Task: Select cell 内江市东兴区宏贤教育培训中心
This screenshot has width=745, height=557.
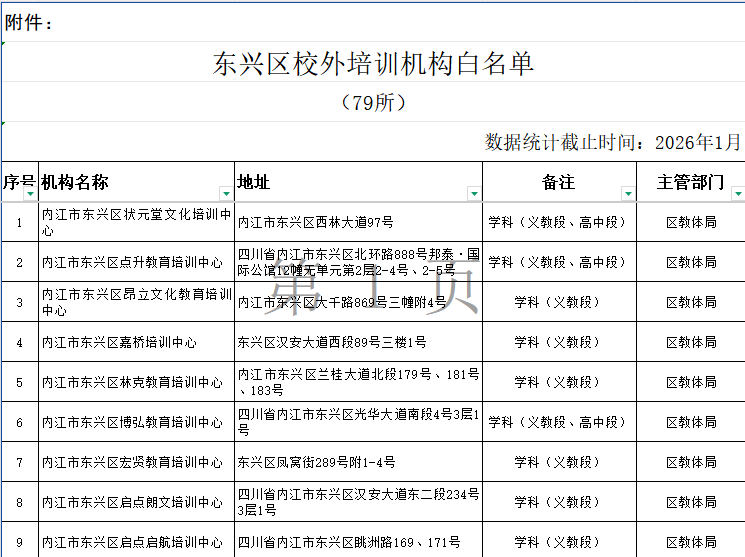Action: tap(136, 461)
